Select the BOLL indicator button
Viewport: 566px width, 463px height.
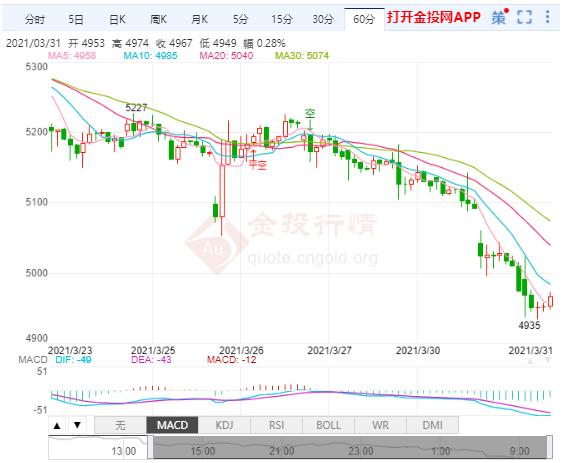[x=328, y=425]
